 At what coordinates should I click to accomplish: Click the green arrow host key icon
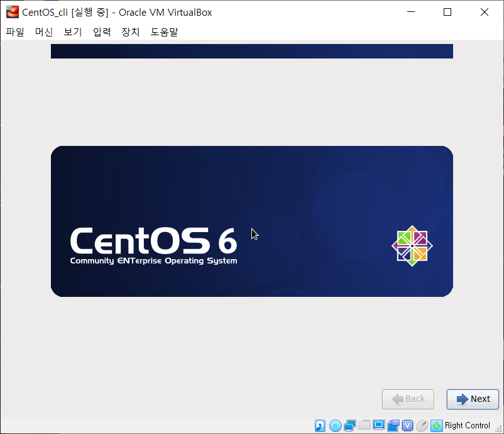(437, 426)
